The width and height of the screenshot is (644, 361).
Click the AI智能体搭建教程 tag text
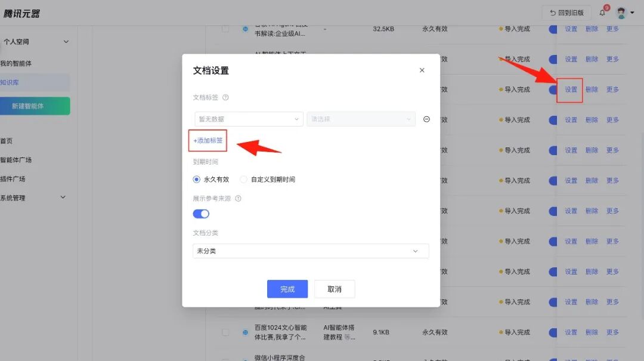click(339, 332)
